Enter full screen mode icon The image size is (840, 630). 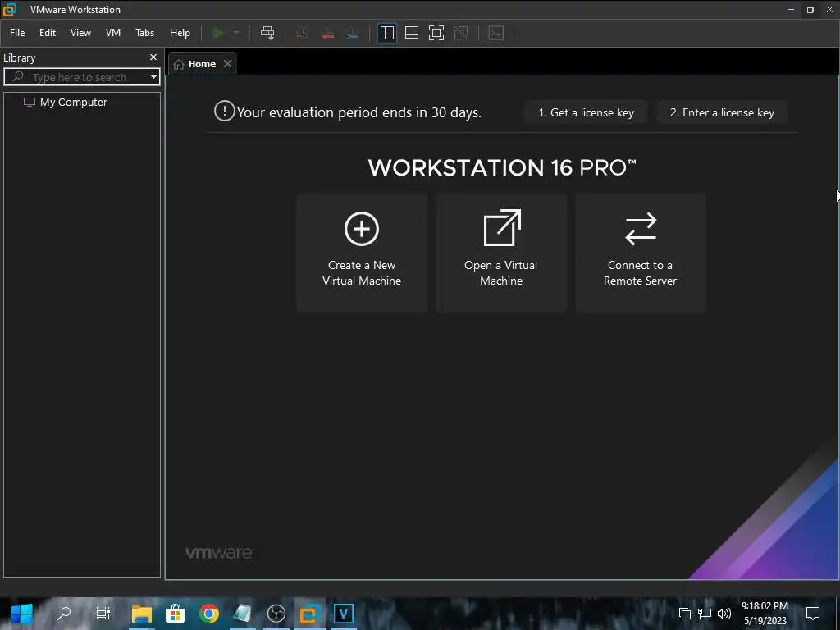436,33
